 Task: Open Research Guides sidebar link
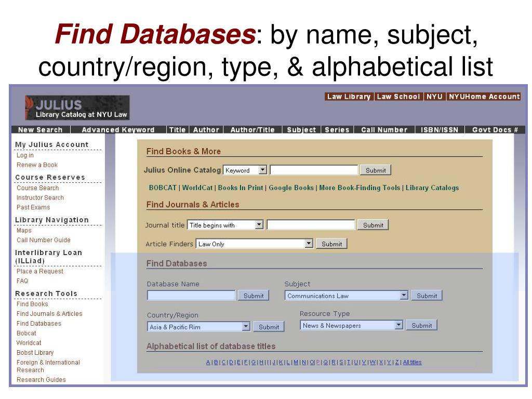point(41,380)
